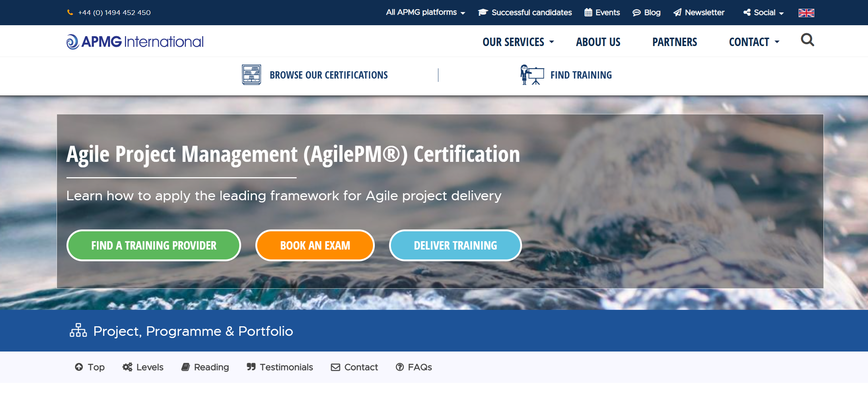
Task: Jump to the FAQs section tab
Action: point(420,367)
